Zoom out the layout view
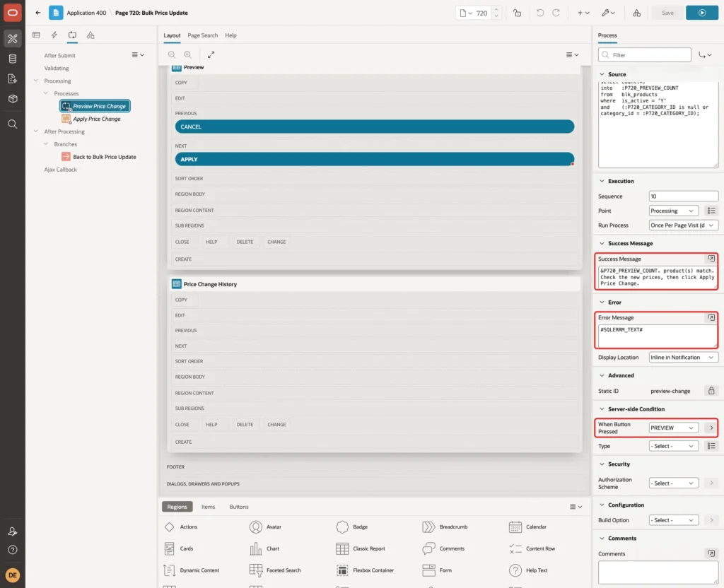The width and height of the screenshot is (724, 588). [x=172, y=54]
